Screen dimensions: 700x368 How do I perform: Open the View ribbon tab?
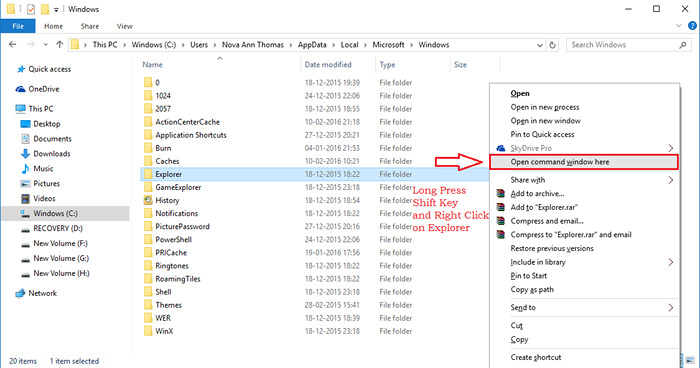[125, 26]
